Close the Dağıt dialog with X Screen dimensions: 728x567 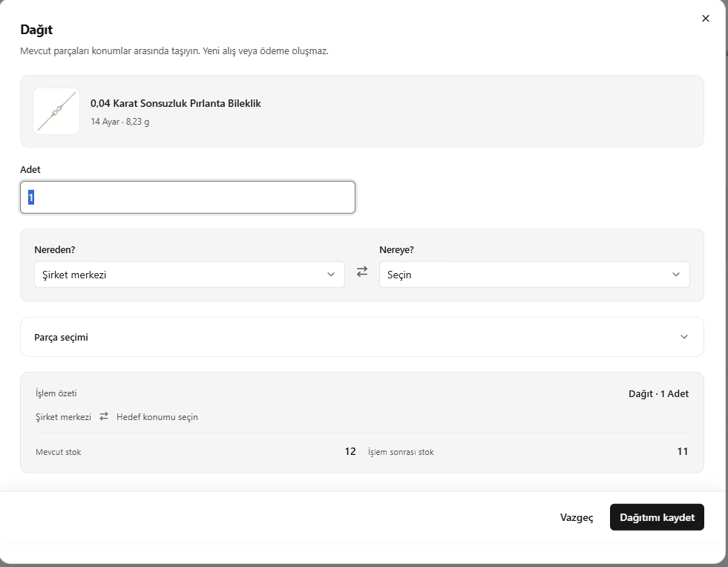pyautogui.click(x=705, y=19)
